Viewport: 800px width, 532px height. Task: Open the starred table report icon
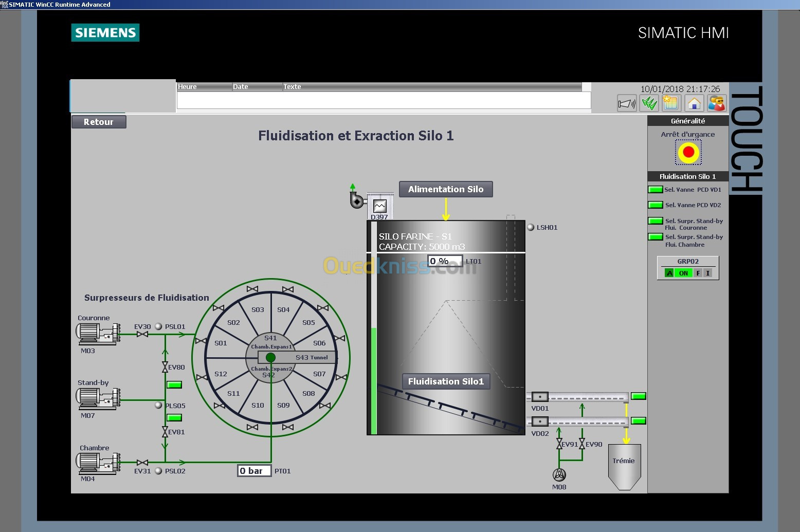click(x=671, y=103)
